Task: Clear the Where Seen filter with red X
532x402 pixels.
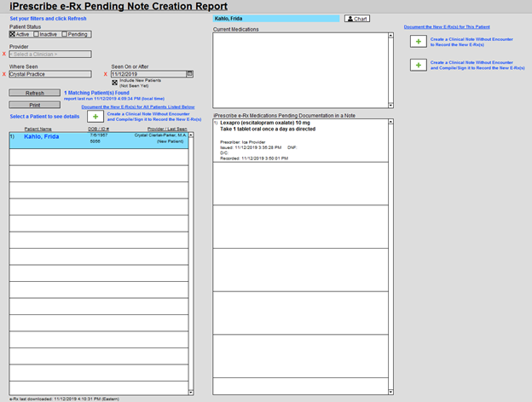Action: tap(4, 74)
